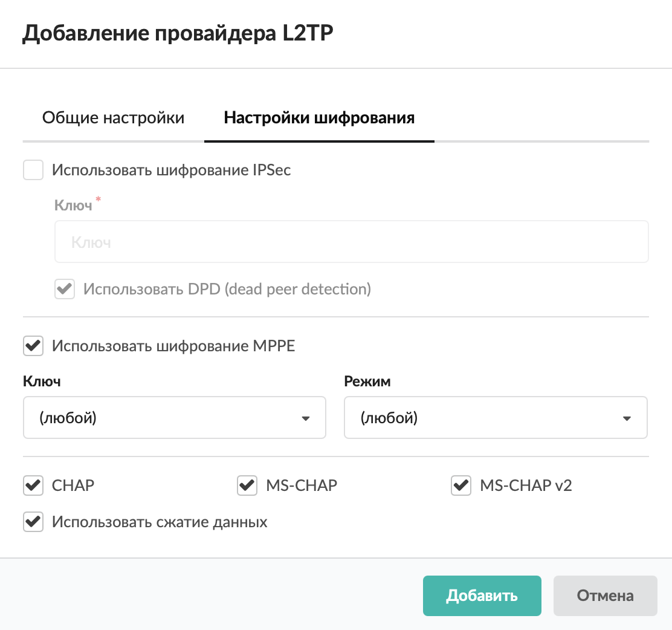
Task: Enable the IPSec encryption checkbox
Action: 33,170
